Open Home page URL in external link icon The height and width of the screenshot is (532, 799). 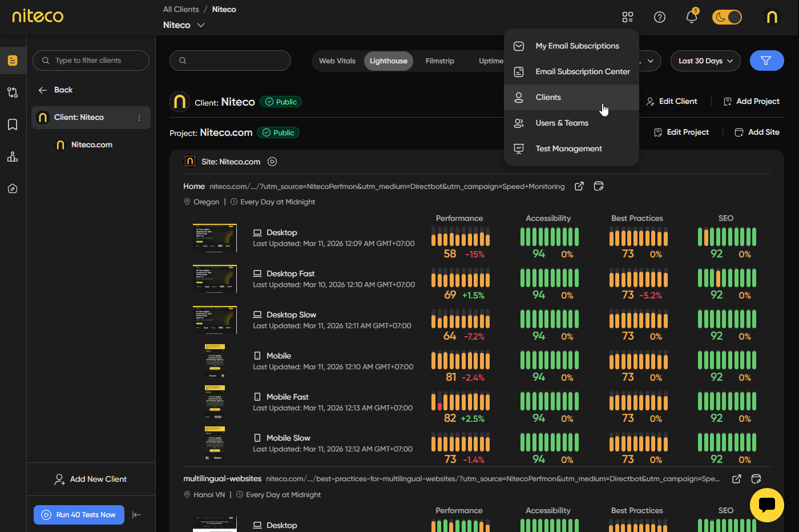coord(579,186)
